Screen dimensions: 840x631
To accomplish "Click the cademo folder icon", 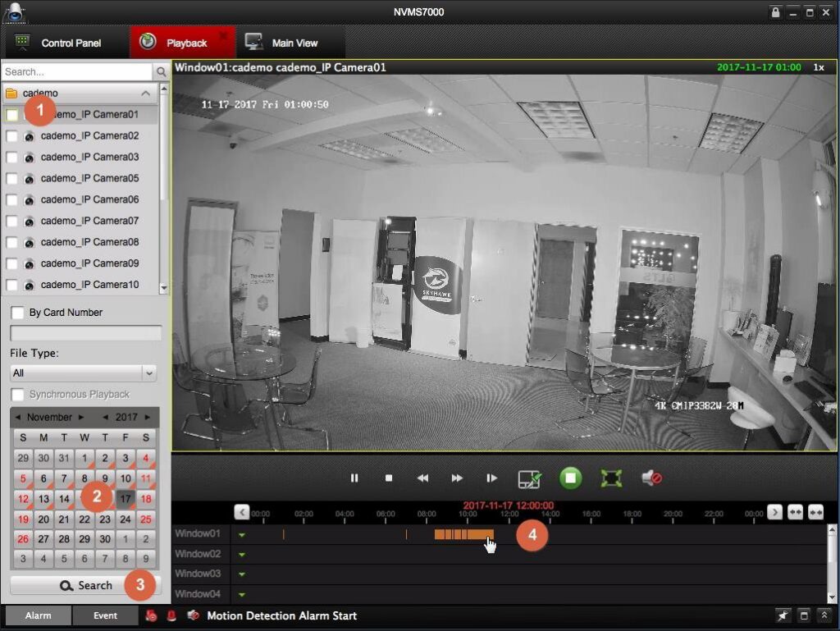I will pyautogui.click(x=11, y=94).
